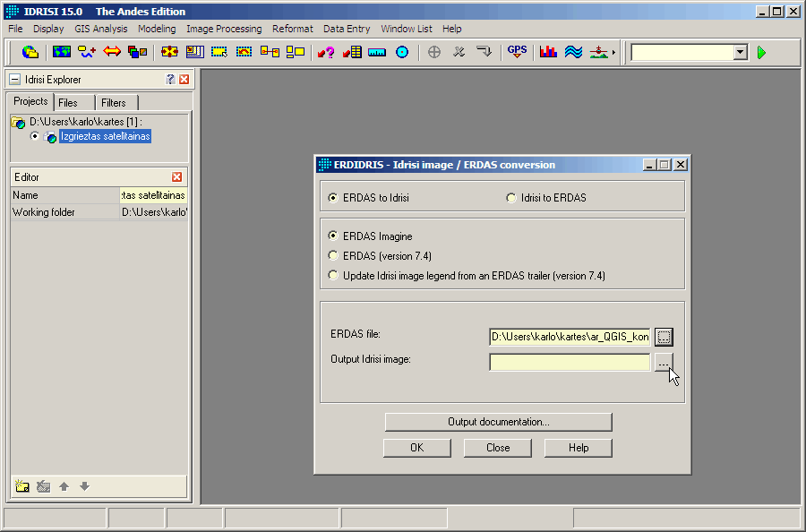Viewport: 806px width, 532px height.
Task: Switch to the Projects tab
Action: [x=30, y=101]
